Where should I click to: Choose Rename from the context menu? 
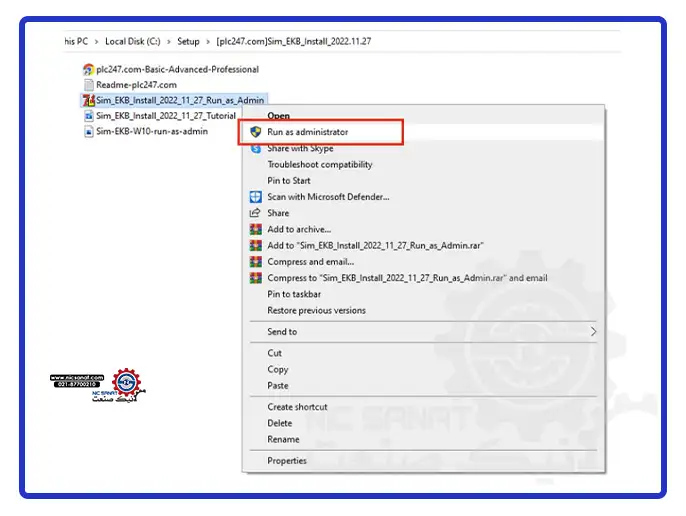(283, 439)
